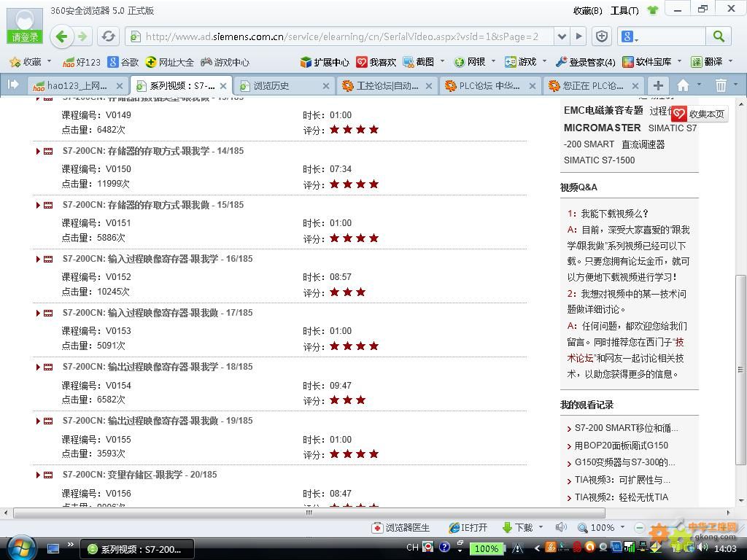This screenshot has width=747, height=560.
Task: Refresh the page with reload icon
Action: coord(109,36)
